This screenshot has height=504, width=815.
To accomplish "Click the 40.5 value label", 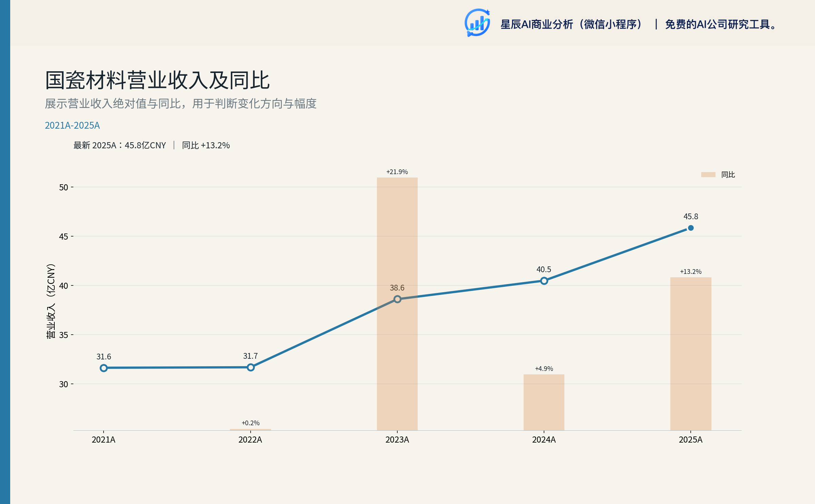I will [x=544, y=269].
